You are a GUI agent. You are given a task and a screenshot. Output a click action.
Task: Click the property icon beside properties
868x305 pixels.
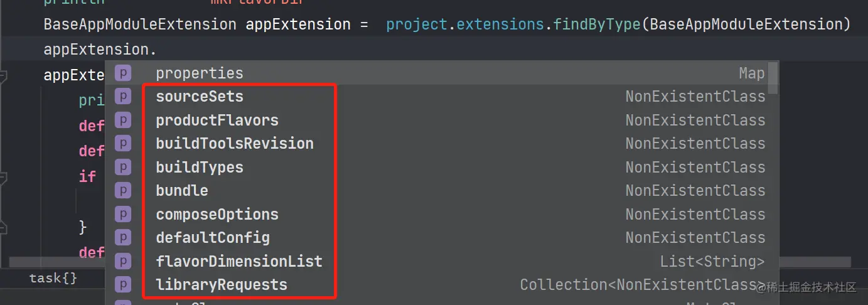[x=123, y=73]
